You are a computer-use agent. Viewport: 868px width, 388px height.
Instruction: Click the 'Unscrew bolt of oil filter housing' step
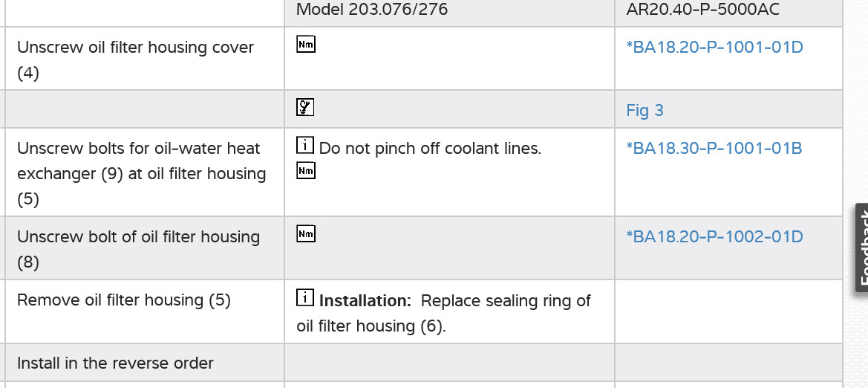click(138, 237)
